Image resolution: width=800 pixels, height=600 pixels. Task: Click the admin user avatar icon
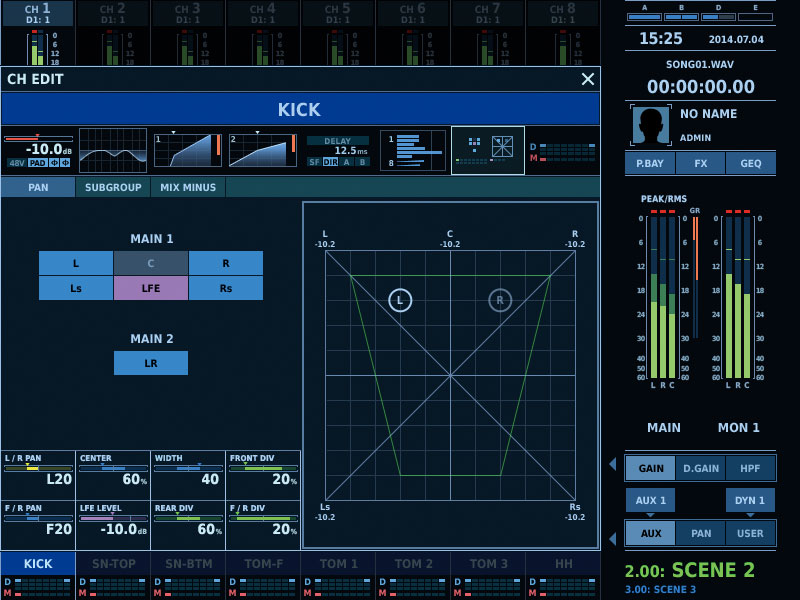[650, 125]
